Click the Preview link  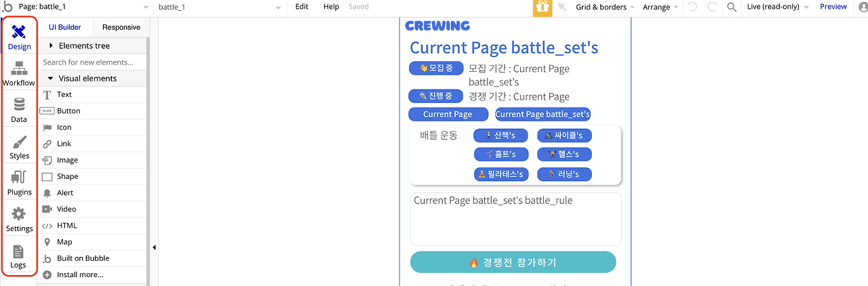[833, 7]
